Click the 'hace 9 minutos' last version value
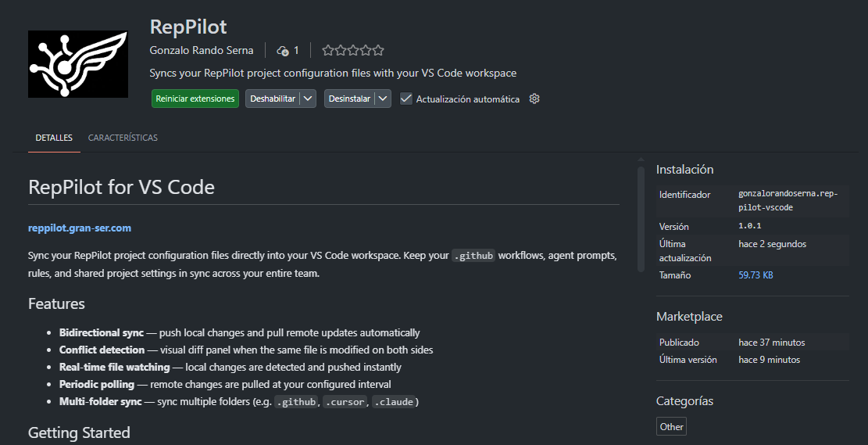 [770, 360]
